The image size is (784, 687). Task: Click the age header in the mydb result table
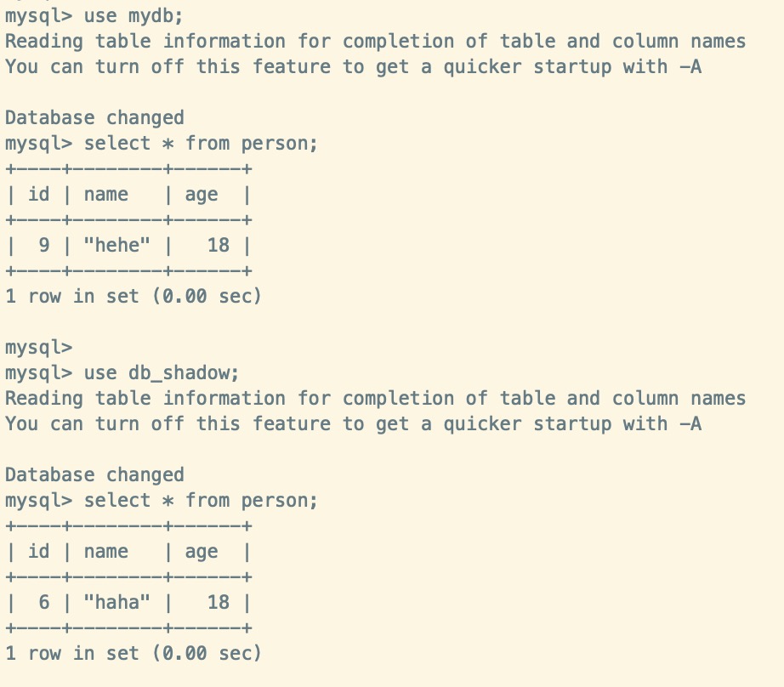click(x=202, y=195)
